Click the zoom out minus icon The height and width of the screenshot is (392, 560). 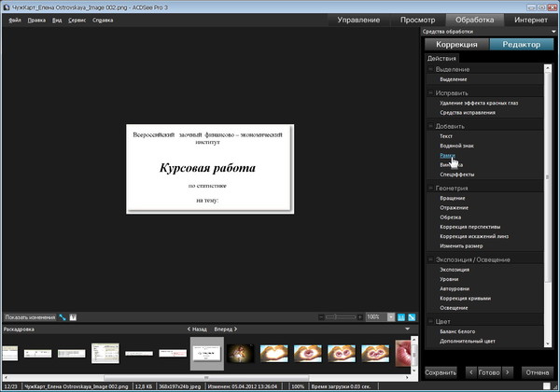pos(321,317)
